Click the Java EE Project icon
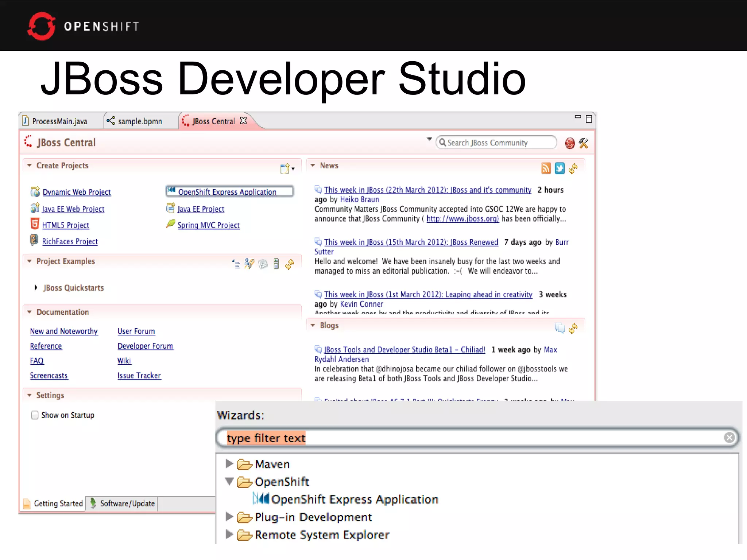 click(x=170, y=208)
